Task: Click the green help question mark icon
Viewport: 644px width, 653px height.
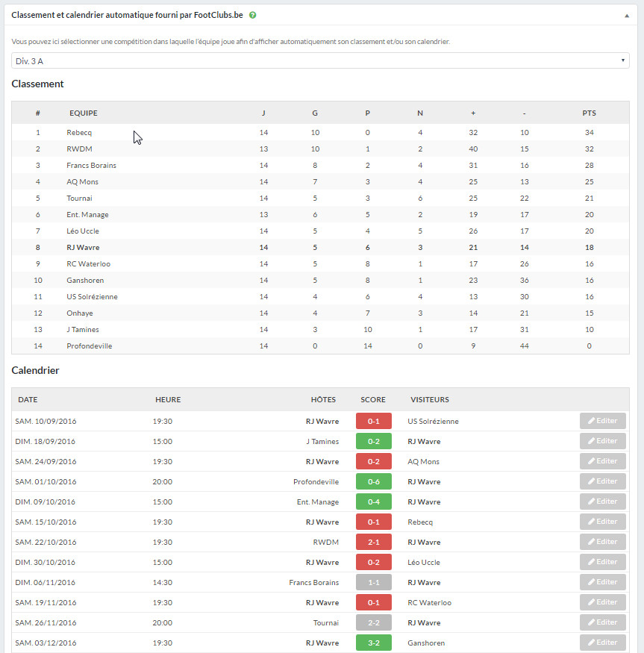Action: click(x=252, y=15)
